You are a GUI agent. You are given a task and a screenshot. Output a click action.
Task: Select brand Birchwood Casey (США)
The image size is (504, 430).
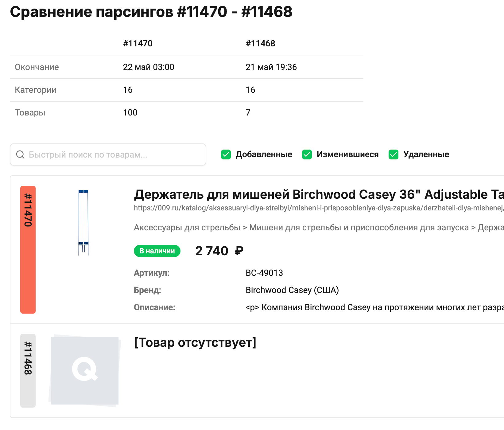(292, 290)
